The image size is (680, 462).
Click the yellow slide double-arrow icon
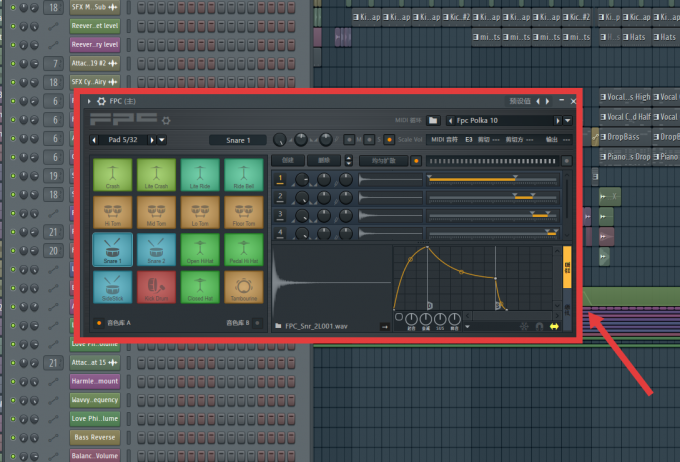554,326
